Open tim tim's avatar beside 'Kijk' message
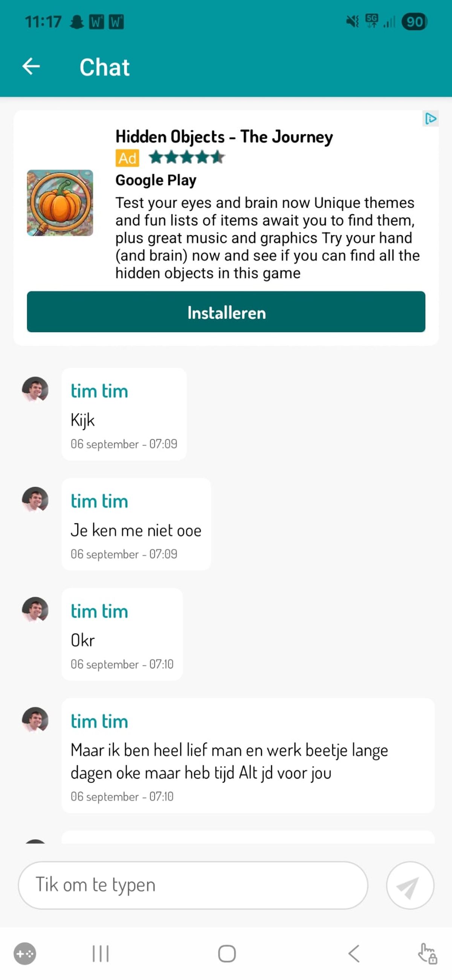Viewport: 452px width, 980px height. click(x=35, y=389)
